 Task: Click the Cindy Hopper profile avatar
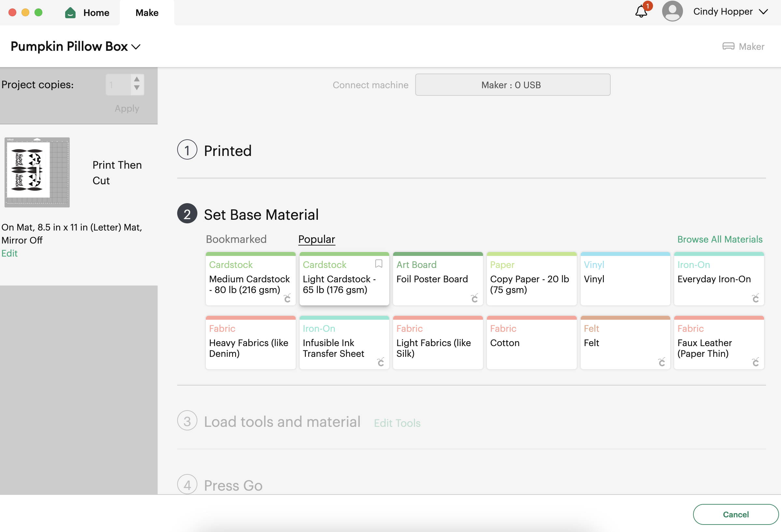coord(672,11)
